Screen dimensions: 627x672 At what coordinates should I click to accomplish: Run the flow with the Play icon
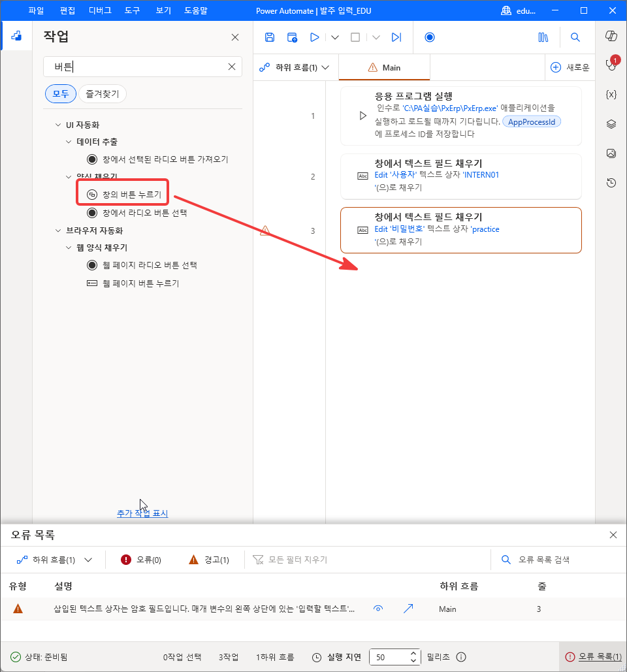(315, 37)
